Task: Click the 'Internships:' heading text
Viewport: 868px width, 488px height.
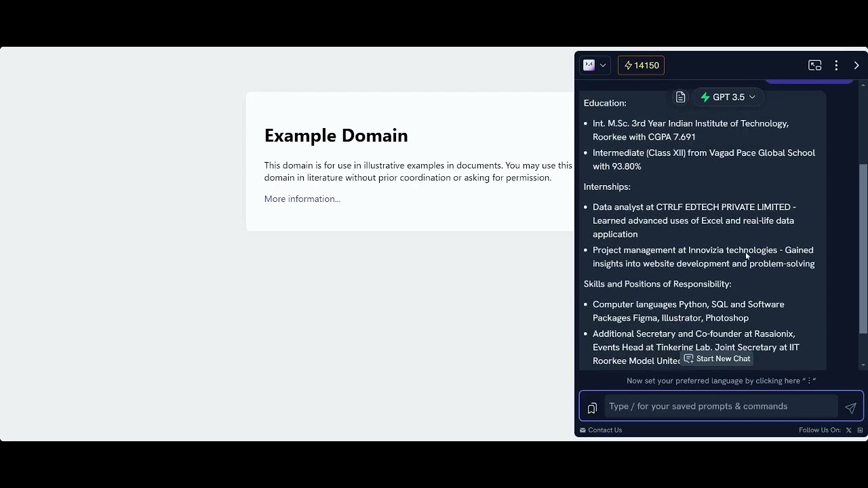Action: coord(607,186)
